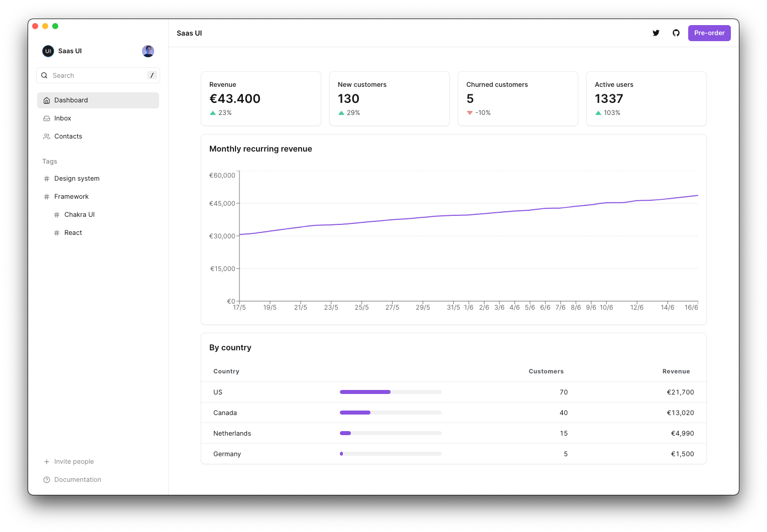Screen dimensions: 767x532
Task: Click the Pre-order button
Action: point(709,33)
